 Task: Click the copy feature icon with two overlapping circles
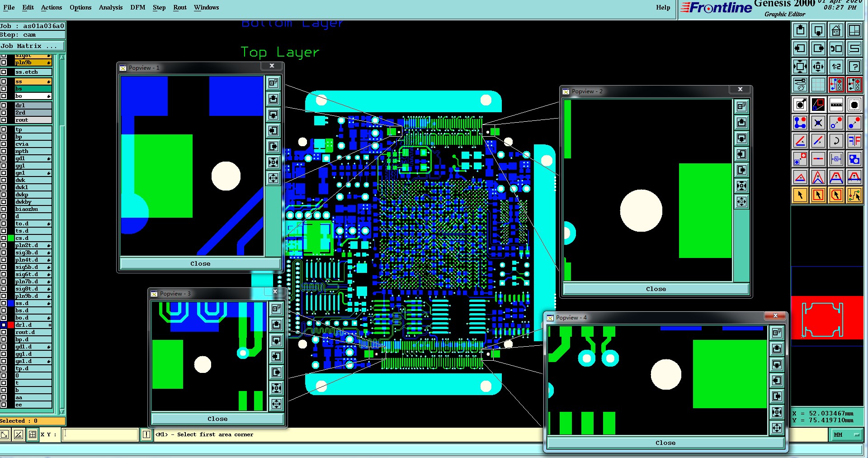854,159
